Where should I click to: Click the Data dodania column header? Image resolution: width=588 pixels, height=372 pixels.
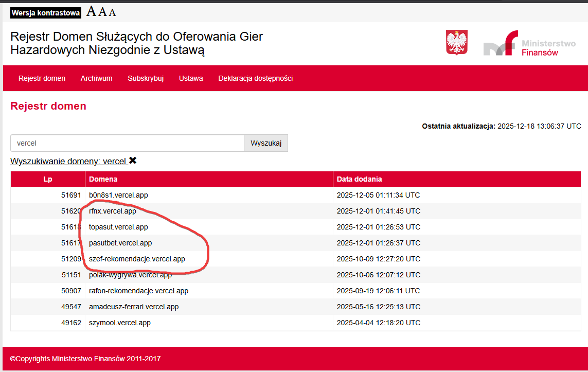[x=359, y=179]
